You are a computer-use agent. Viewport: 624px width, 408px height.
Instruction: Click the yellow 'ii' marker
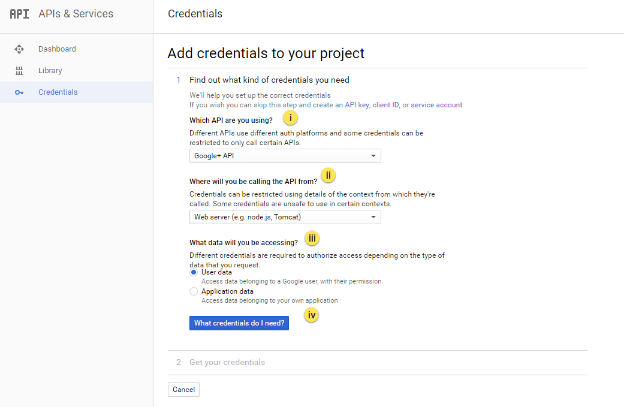[328, 175]
